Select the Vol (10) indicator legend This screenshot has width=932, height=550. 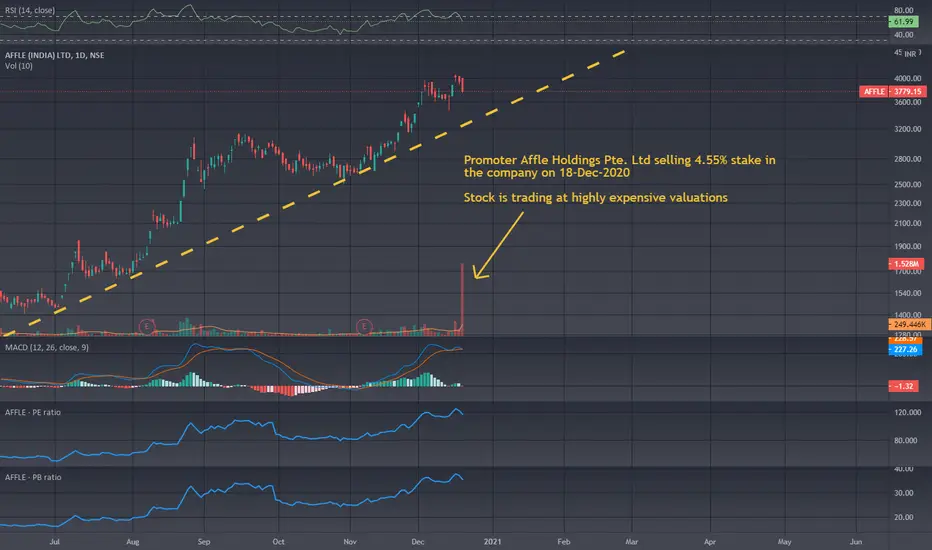tap(19, 66)
